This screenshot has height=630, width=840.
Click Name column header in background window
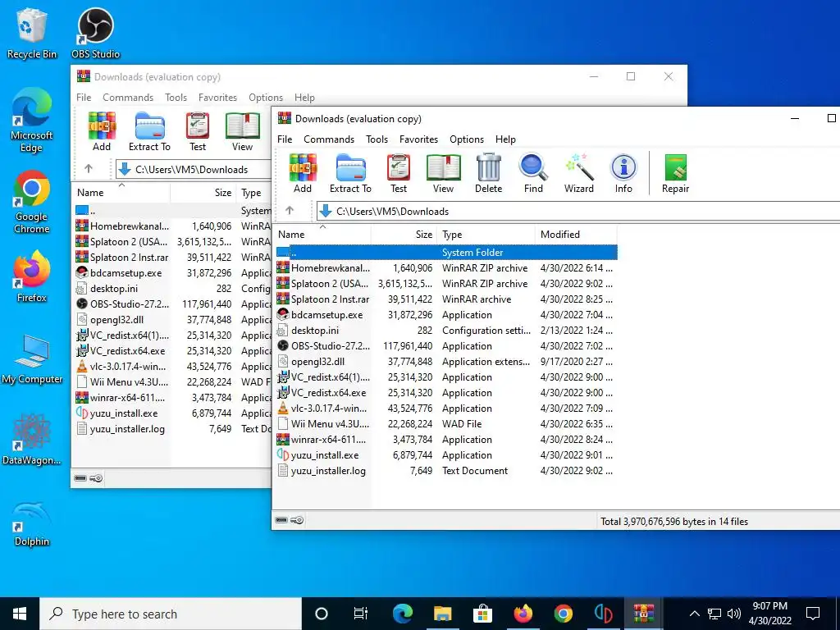click(121, 192)
